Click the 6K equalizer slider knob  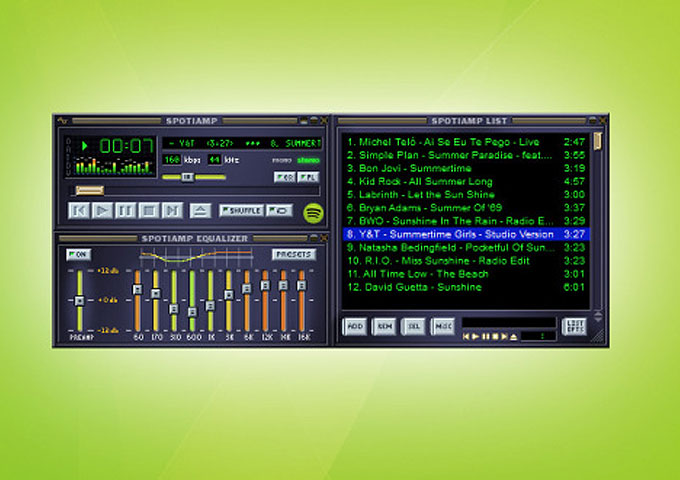247,288
